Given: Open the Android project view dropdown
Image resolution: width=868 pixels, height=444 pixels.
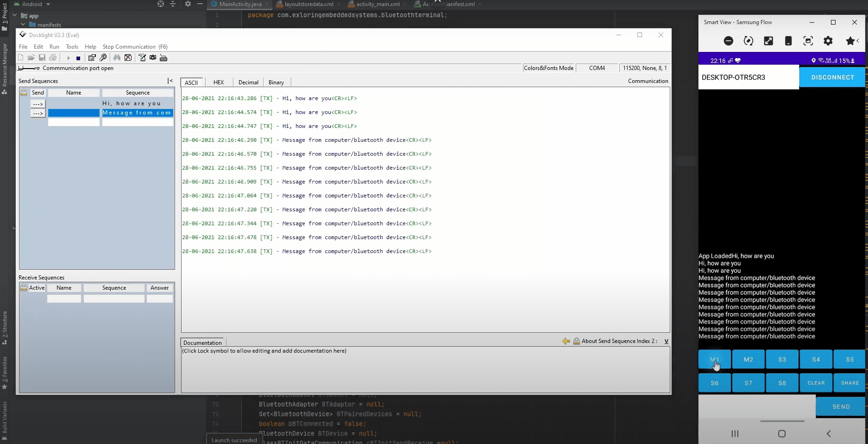Looking at the screenshot, I should [x=48, y=4].
